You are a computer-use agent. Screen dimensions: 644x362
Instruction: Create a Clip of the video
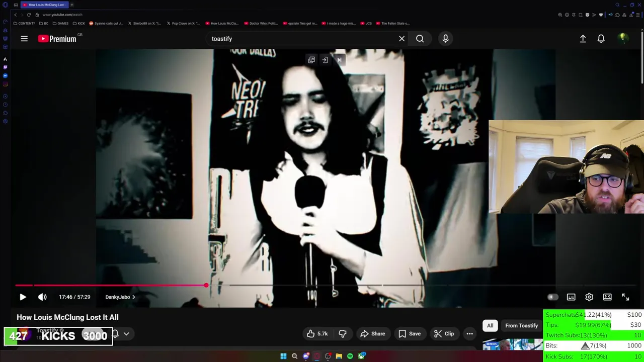[x=444, y=334]
